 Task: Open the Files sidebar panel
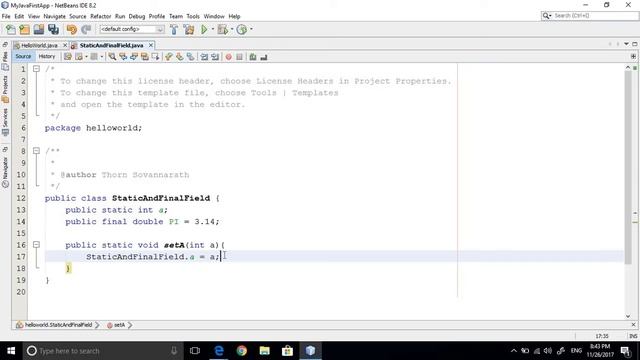(5, 61)
